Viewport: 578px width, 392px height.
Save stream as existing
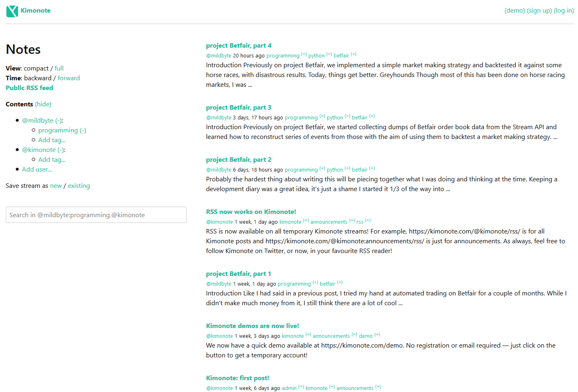coord(79,186)
